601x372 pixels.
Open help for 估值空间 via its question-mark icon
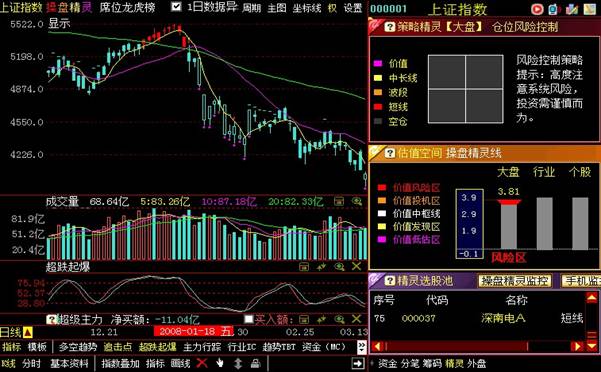[389, 154]
